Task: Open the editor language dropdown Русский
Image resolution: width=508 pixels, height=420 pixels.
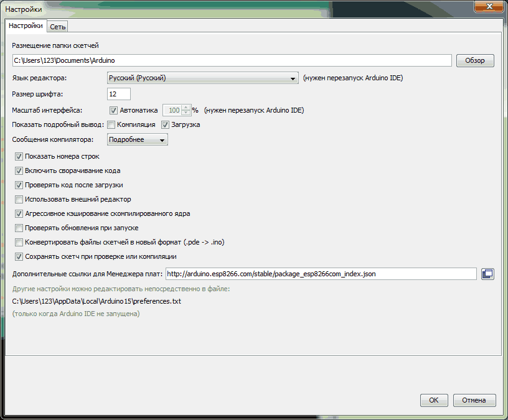Action: coord(203,78)
